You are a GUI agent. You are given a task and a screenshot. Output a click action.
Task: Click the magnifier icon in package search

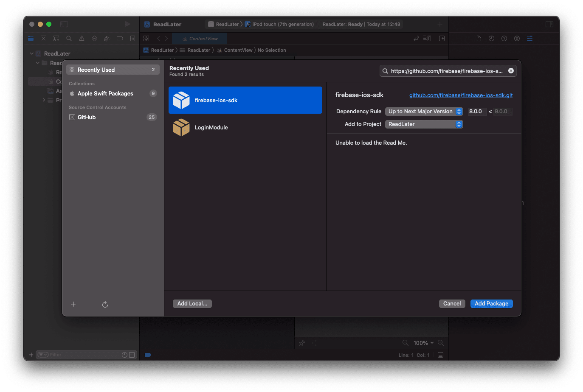[x=385, y=71]
